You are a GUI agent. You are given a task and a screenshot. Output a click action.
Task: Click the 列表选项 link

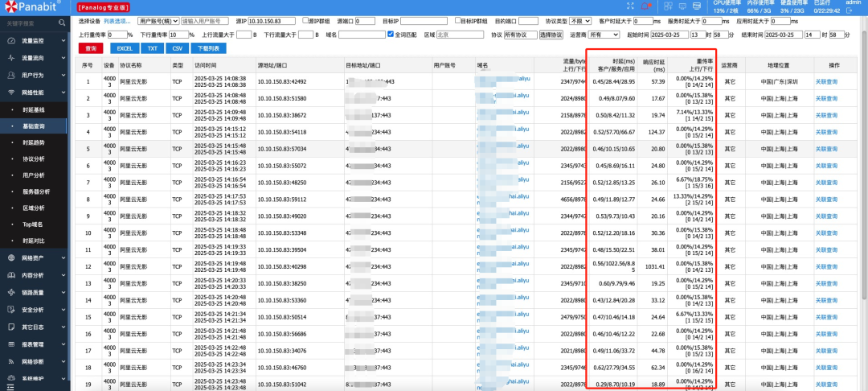117,20
